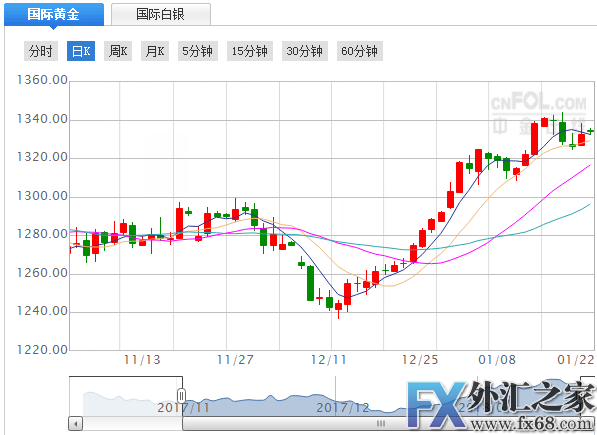Choose the 30分钟 interval
Screen dimensions: 597x435
pos(305,51)
